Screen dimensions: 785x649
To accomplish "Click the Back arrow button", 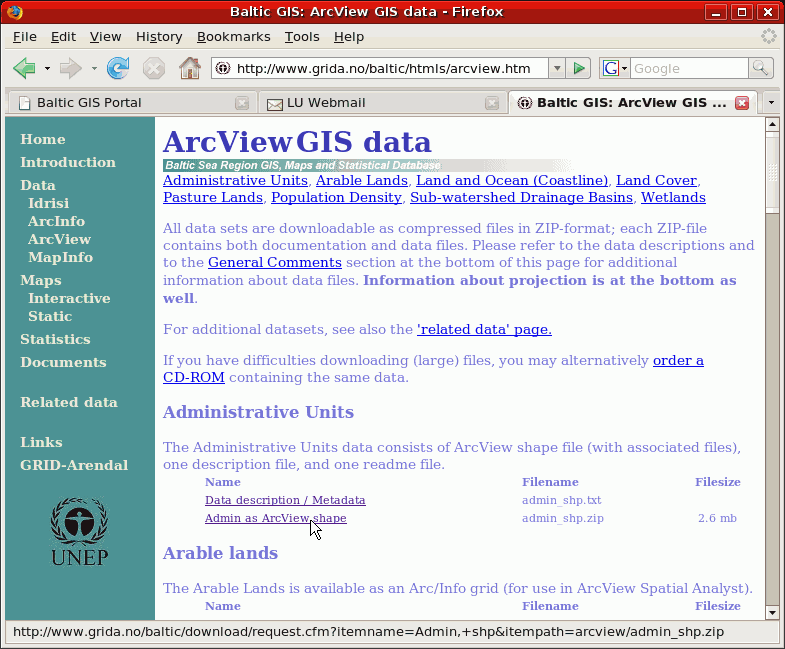I will coord(24,68).
